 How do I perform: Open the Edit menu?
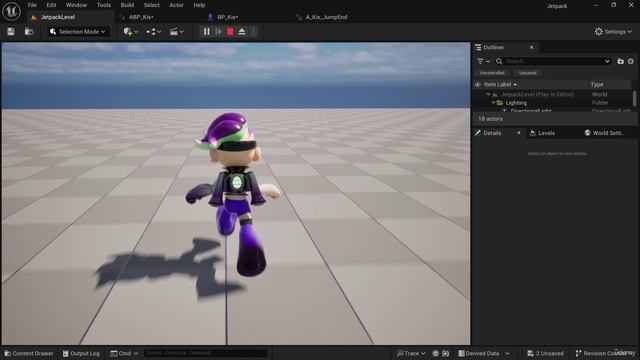coord(51,5)
